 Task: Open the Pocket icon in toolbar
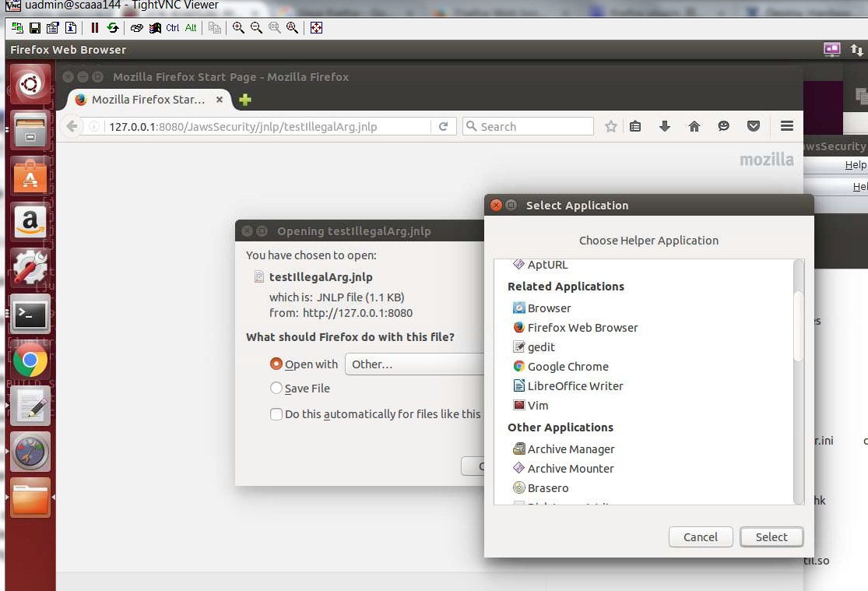coord(754,127)
